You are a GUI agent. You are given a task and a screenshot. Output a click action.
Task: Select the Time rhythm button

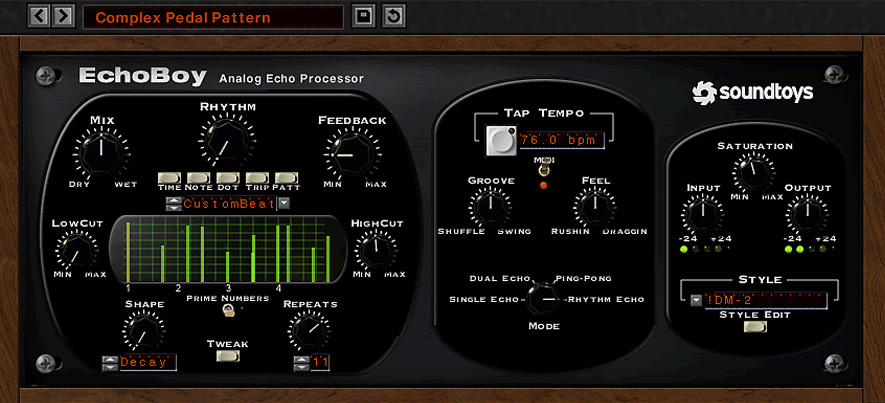coord(169,178)
